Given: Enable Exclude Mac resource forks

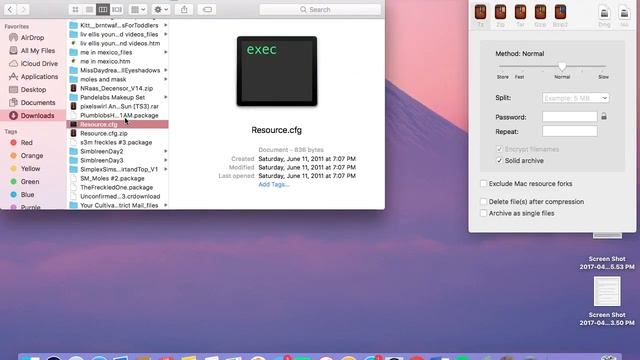Looking at the screenshot, I should 484,184.
